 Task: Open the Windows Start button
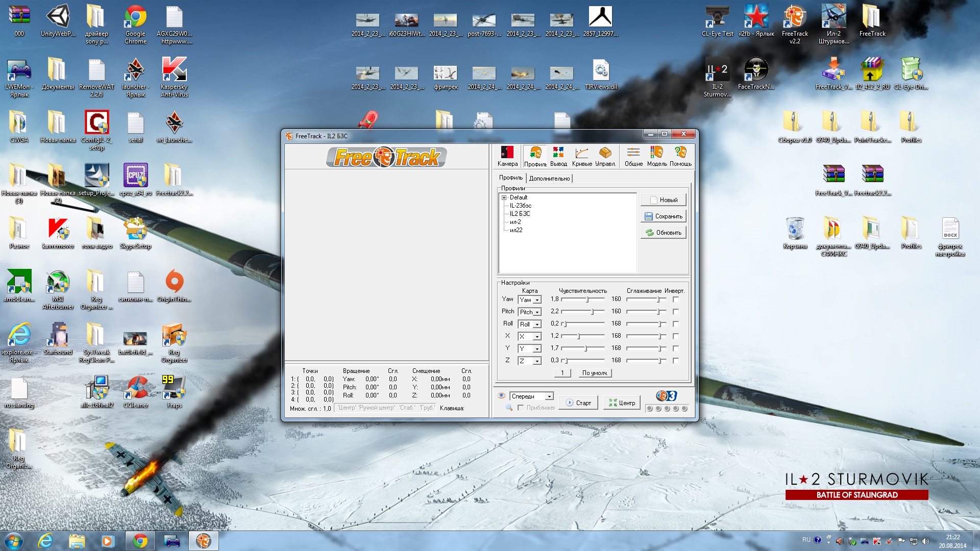[x=14, y=541]
